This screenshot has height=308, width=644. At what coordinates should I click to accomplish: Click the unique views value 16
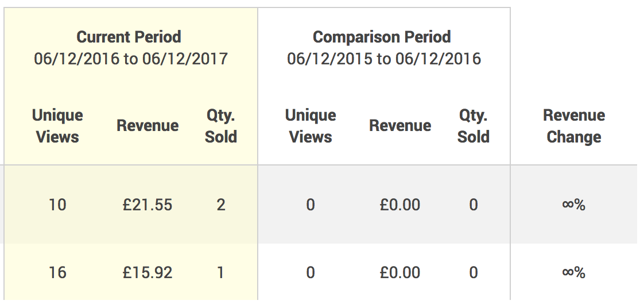(x=57, y=272)
